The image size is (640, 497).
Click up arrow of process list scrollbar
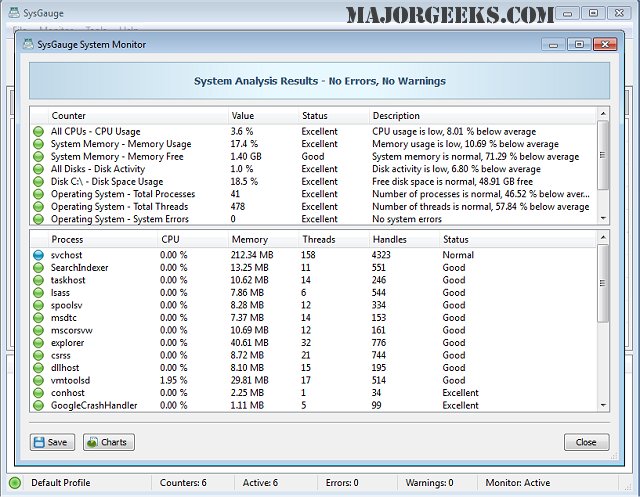tap(603, 237)
